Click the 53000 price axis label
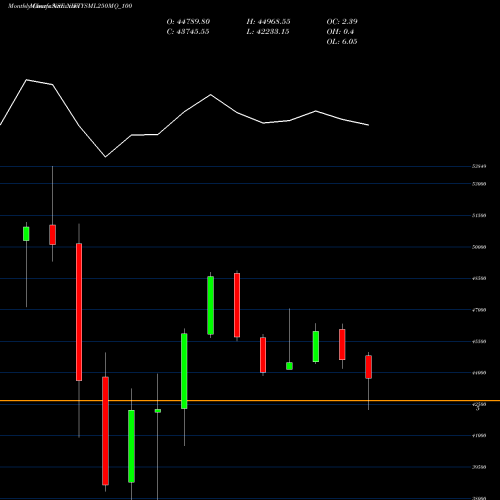 (x=479, y=184)
